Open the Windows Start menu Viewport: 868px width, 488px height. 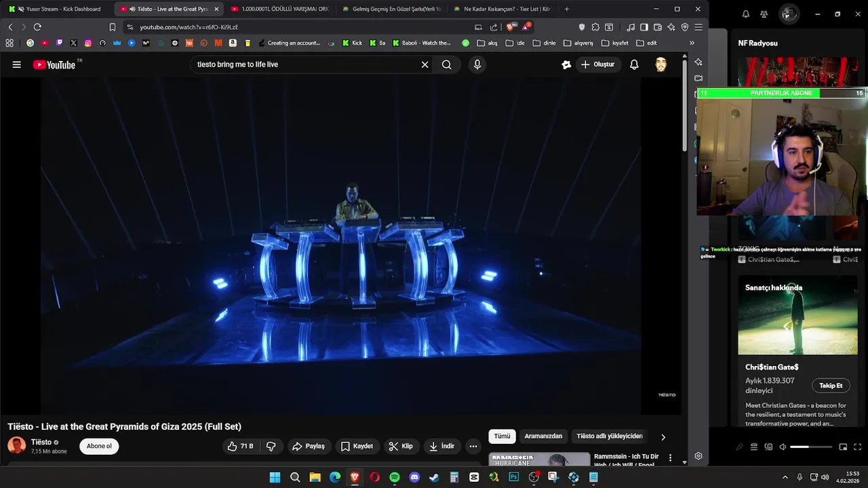275,477
